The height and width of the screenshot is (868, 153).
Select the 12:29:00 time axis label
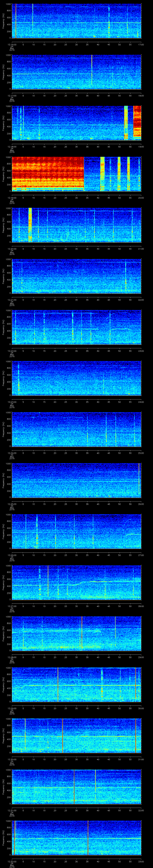tap(12, 708)
